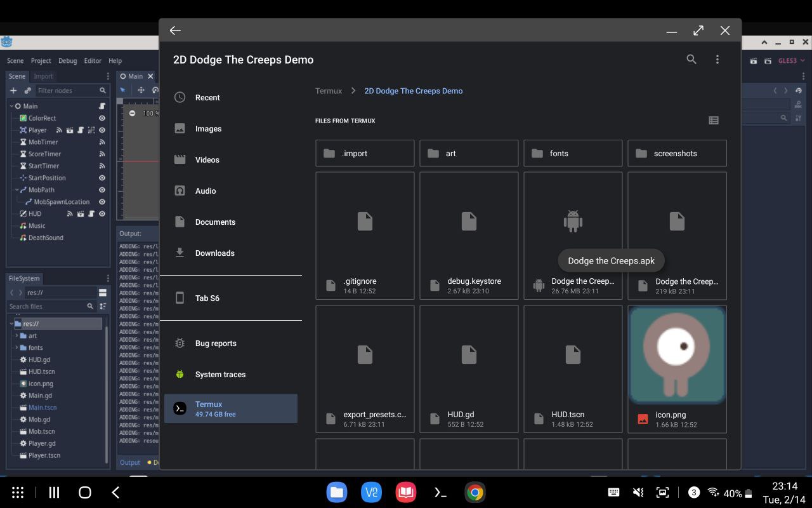Click the Filter nodes search field

point(72,91)
